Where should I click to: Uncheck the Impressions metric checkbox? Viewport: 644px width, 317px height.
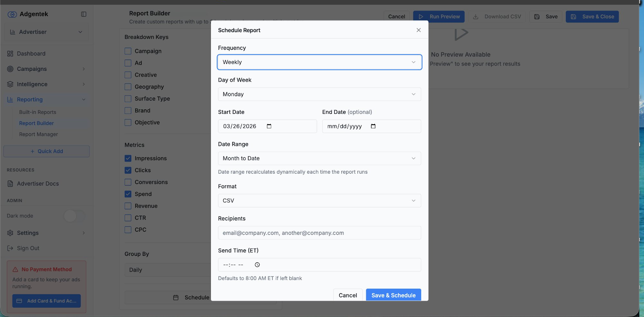point(128,158)
